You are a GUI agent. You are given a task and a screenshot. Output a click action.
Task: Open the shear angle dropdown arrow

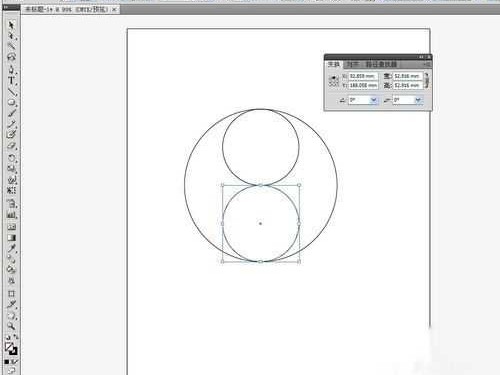[x=418, y=100]
